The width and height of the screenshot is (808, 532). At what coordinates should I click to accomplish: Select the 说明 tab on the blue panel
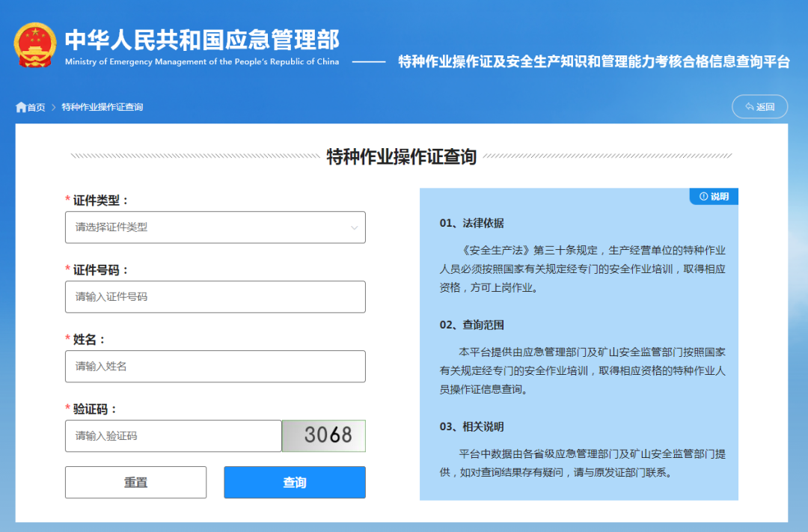[x=713, y=196]
